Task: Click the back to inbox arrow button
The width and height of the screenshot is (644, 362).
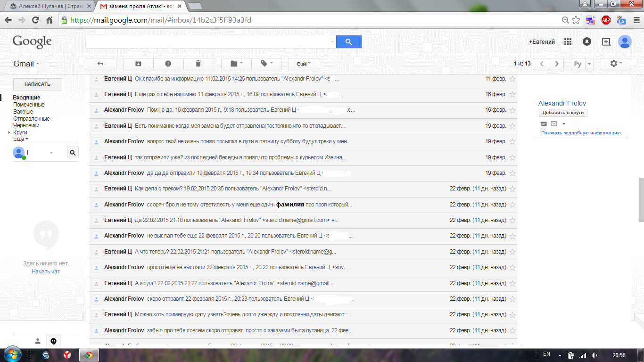Action: 100,64
